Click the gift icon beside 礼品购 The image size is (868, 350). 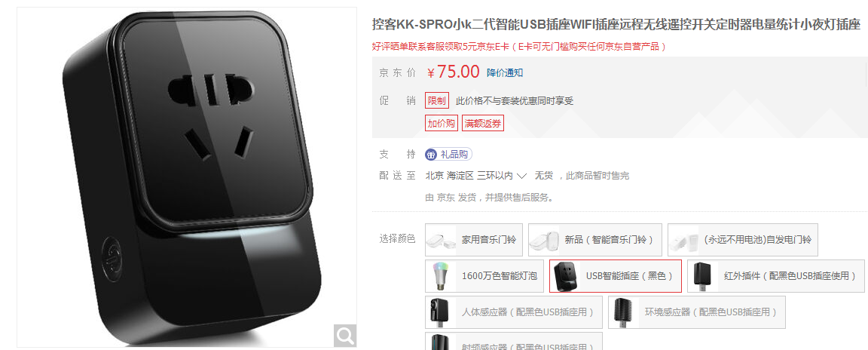(x=431, y=155)
